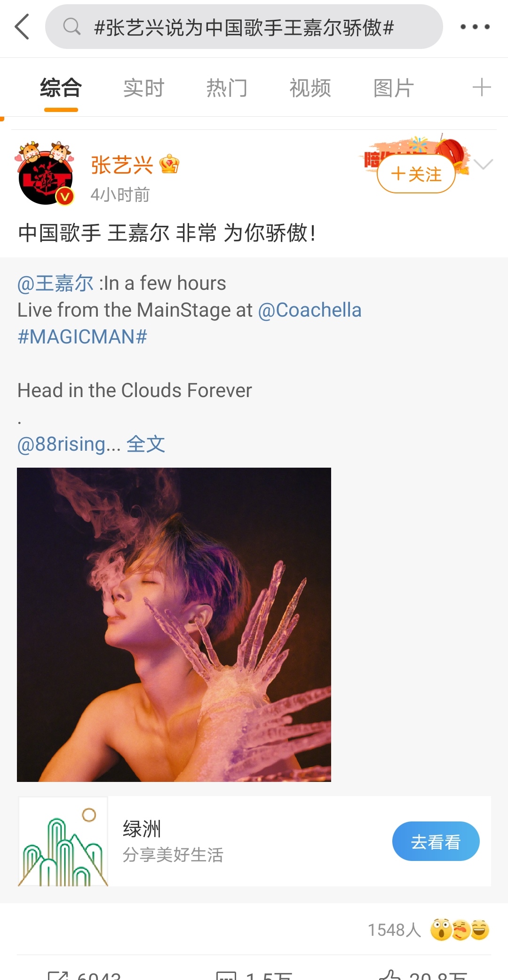Open the three-dot more menu
Viewport: 508px width, 980px height.
[475, 27]
